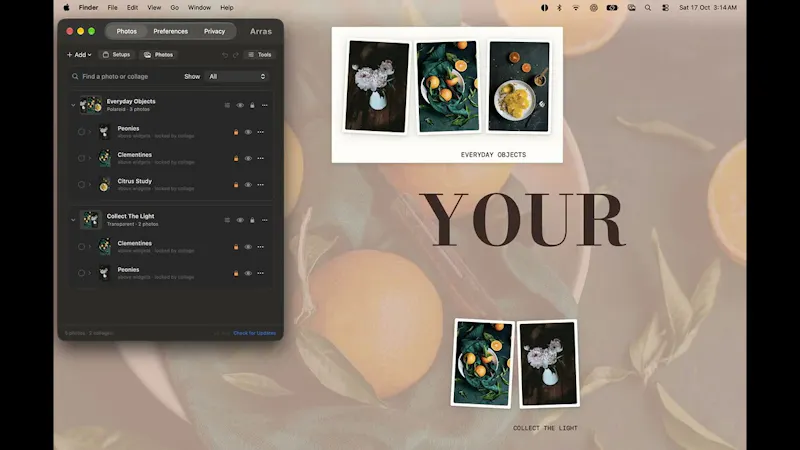Viewport: 800px width, 450px height.
Task: Toggle visibility of Peonies under Collect The Light
Action: pos(248,273)
